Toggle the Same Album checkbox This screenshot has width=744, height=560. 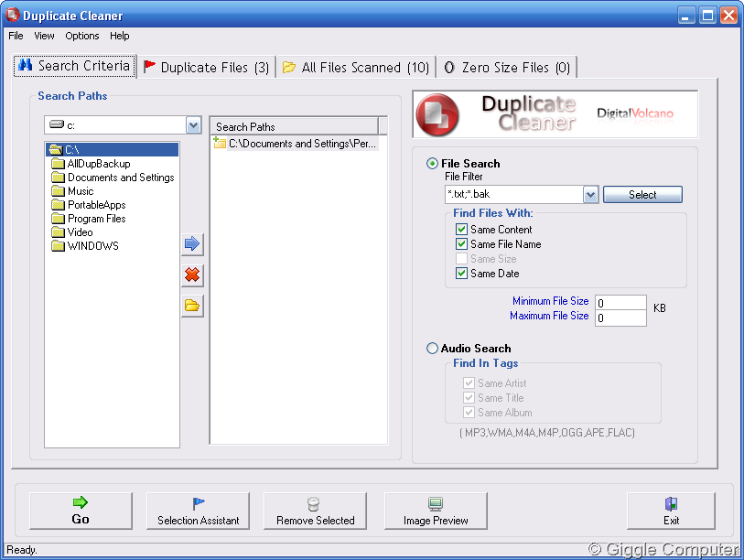469,413
